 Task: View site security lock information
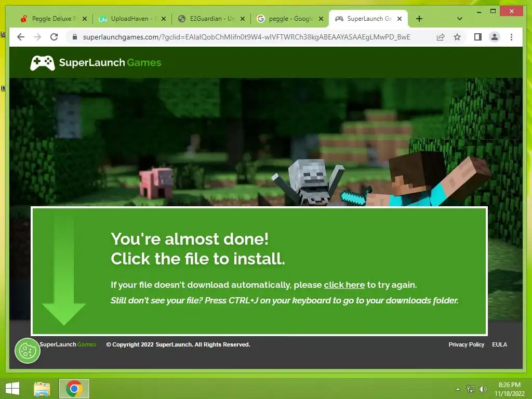click(75, 37)
